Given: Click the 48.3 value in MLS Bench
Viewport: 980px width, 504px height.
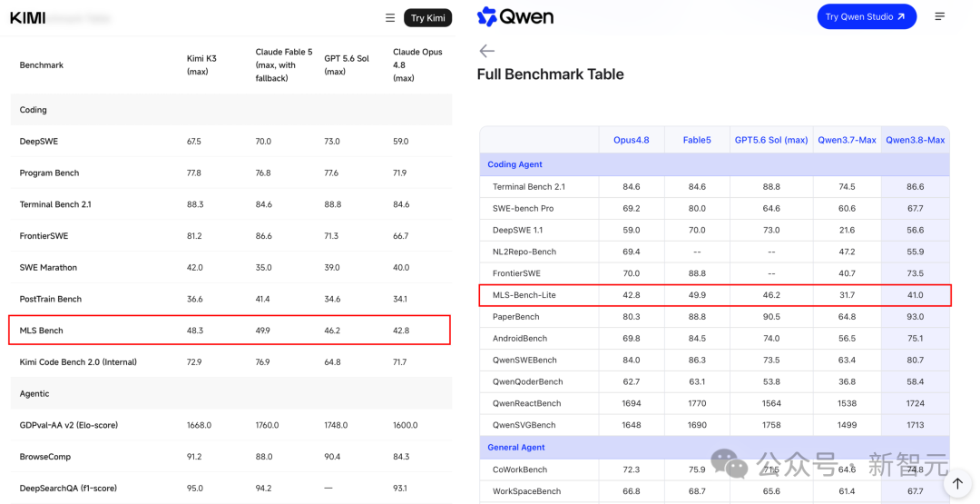Looking at the screenshot, I should click(195, 331).
